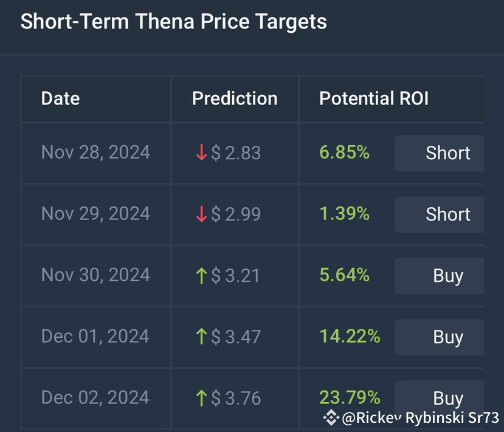Open the Potential ROI column sorter
Image resolution: width=504 pixels, height=432 pixels.
pos(374,98)
